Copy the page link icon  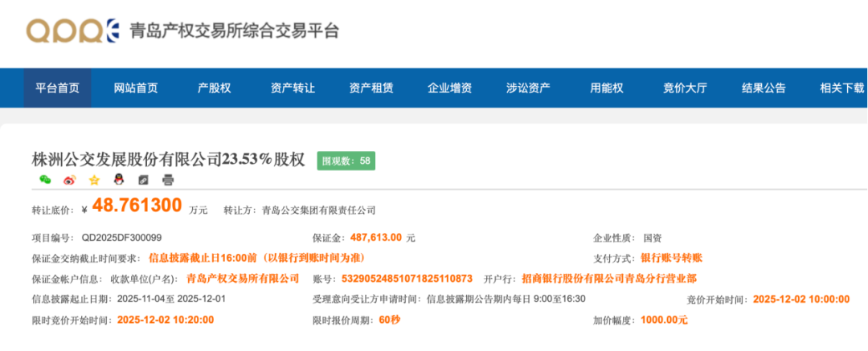pyautogui.click(x=143, y=179)
